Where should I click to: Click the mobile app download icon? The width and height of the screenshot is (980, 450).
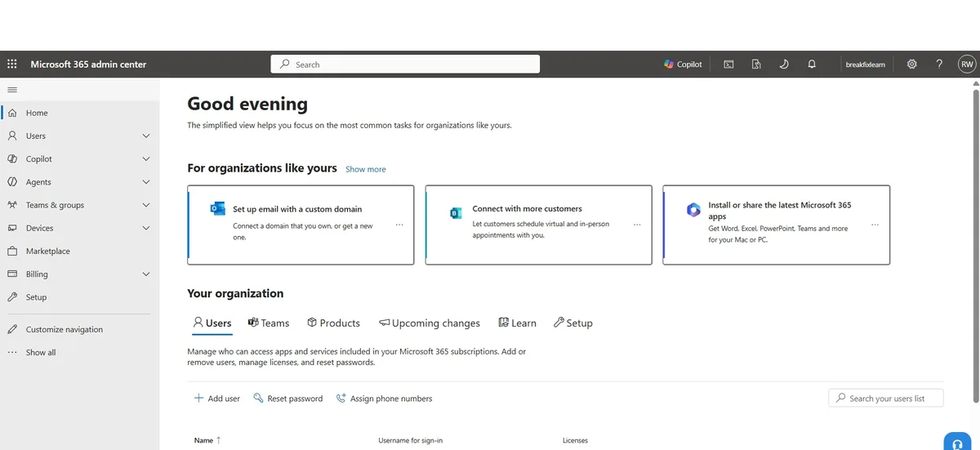[x=756, y=64]
